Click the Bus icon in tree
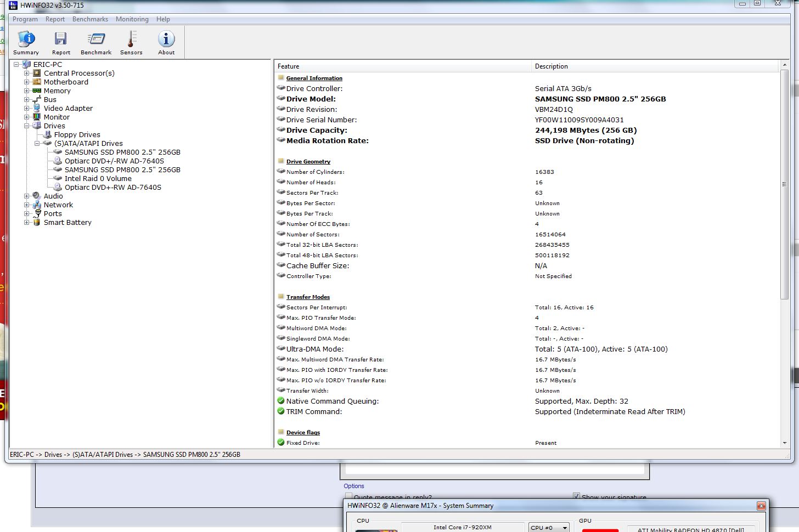Screen dimensions: 799x532 click(x=37, y=99)
